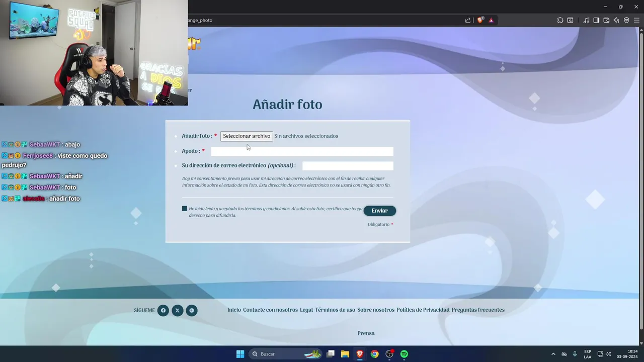Open Preguntas frecuentes footer link

[x=478, y=310]
